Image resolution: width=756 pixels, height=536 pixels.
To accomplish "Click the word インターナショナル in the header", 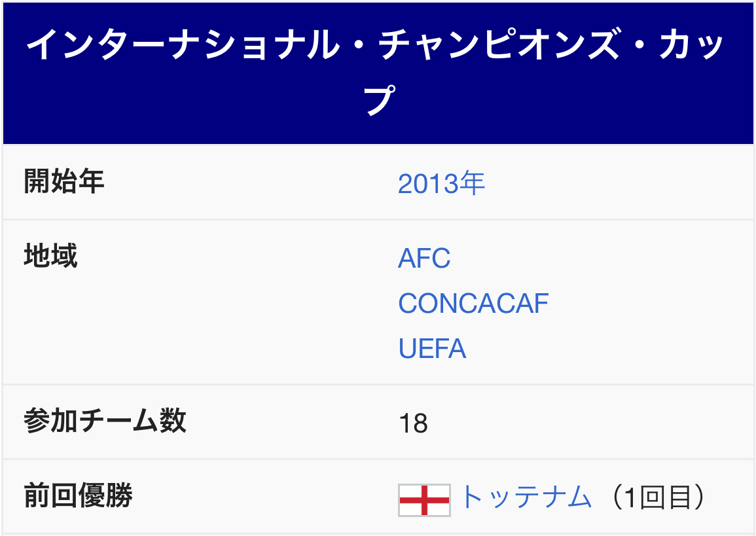I will [183, 45].
